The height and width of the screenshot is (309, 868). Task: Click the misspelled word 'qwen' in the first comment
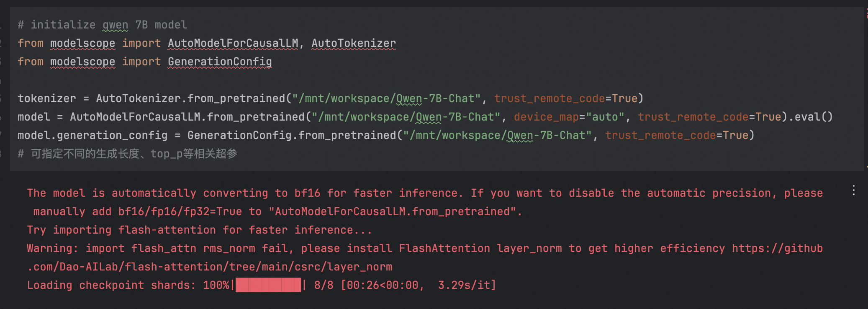[x=115, y=25]
